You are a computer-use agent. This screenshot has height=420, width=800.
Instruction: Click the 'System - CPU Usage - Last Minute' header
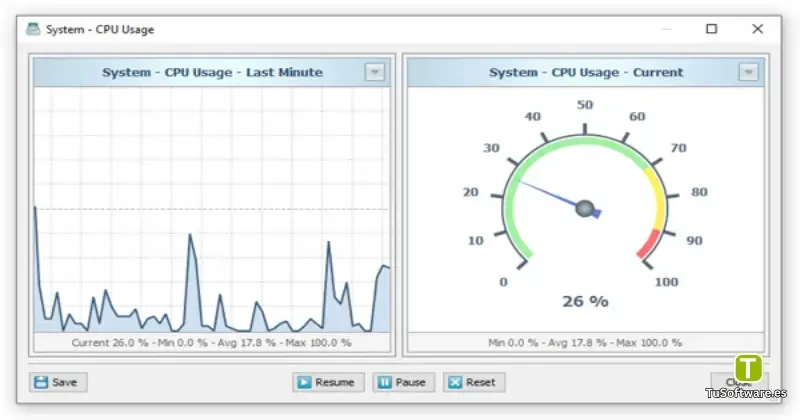pos(212,72)
